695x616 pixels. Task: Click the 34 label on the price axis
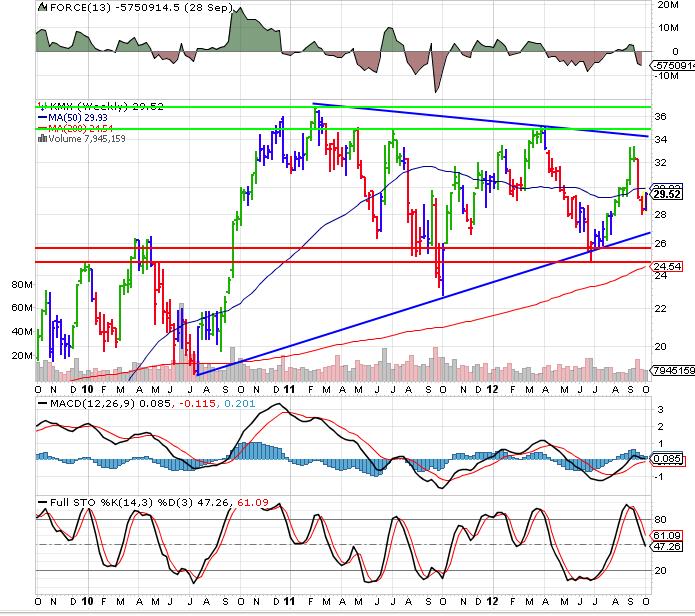click(660, 140)
